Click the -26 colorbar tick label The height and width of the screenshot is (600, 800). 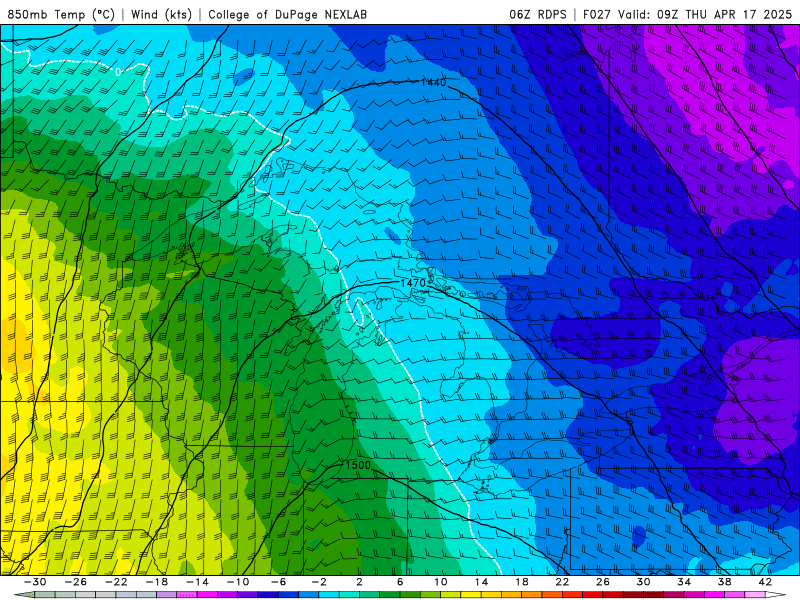pos(76,582)
